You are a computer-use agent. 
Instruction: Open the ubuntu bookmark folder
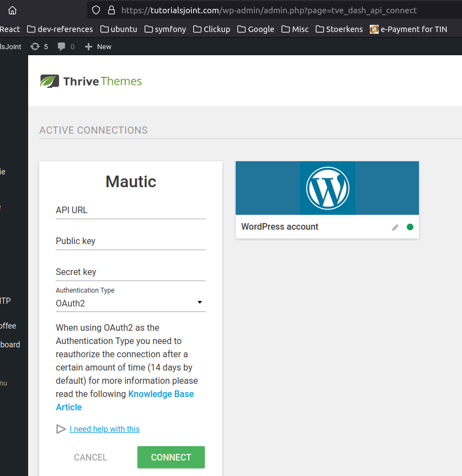pyautogui.click(x=119, y=29)
